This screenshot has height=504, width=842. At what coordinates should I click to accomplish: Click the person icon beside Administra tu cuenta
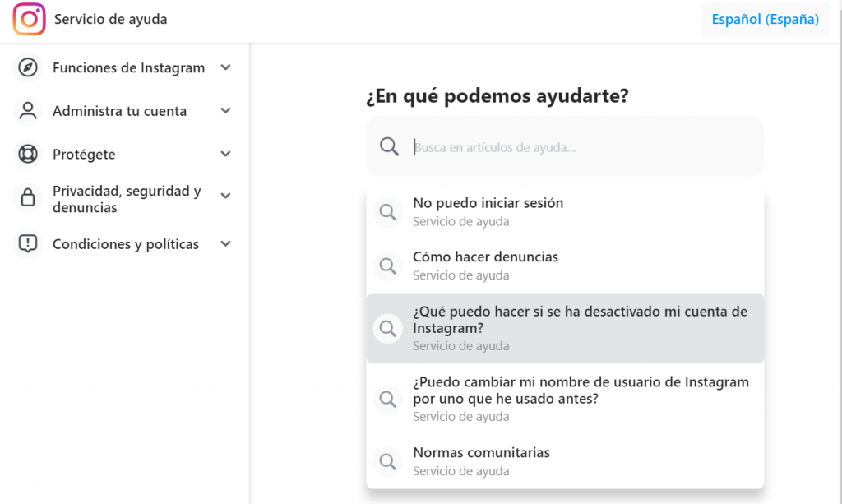pyautogui.click(x=28, y=110)
